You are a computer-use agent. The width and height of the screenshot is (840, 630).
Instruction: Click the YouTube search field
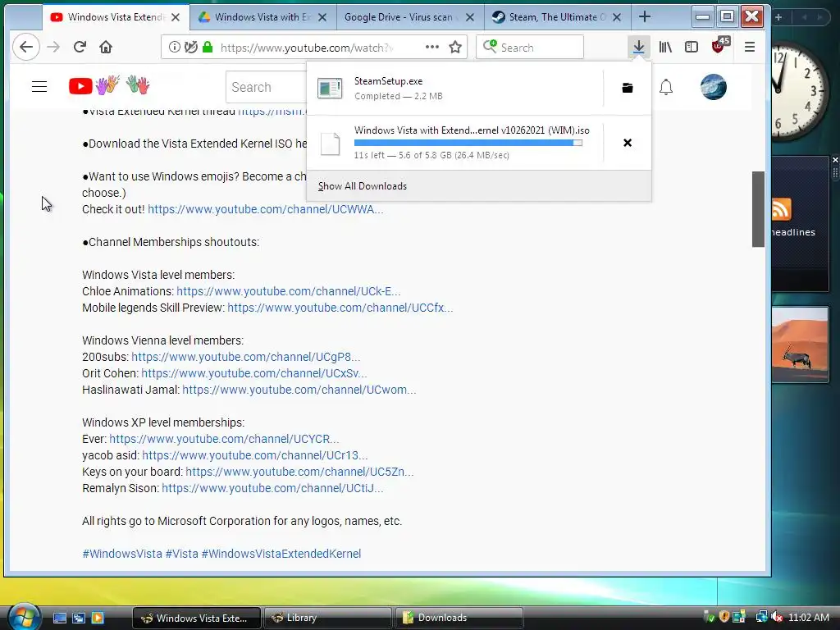click(267, 87)
